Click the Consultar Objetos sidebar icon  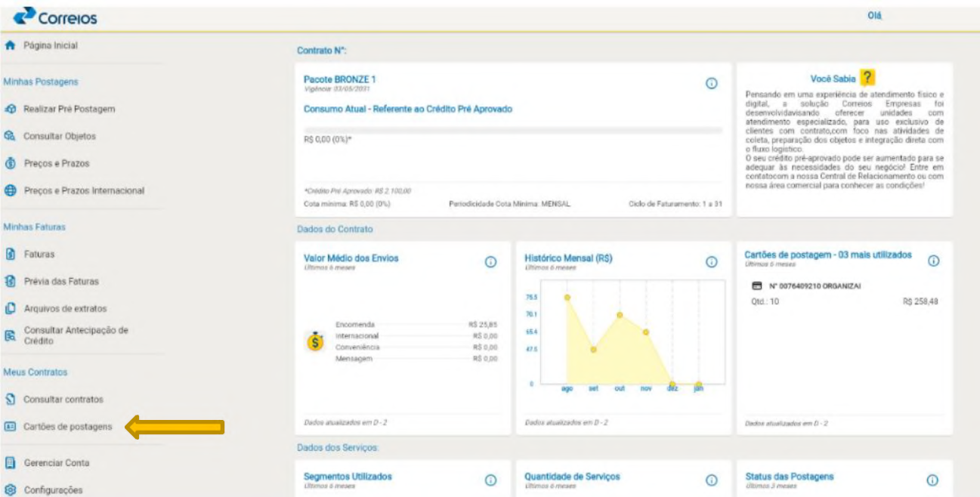pos(11,137)
